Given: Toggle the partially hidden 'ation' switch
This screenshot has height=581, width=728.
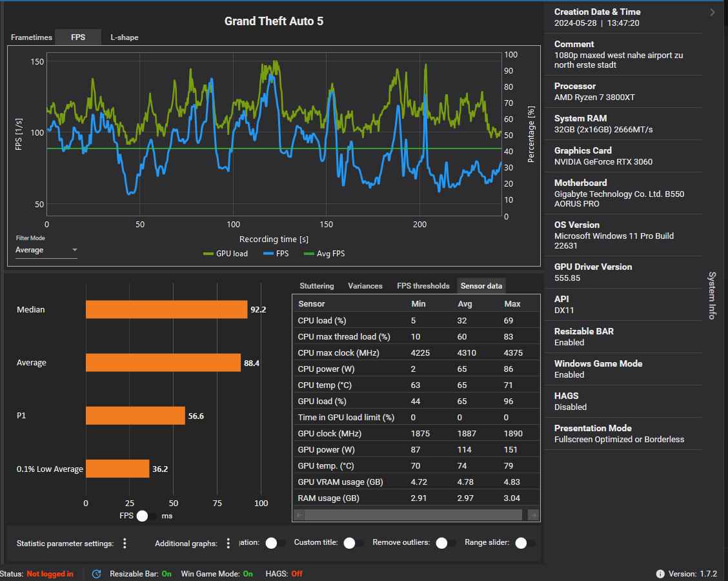Looking at the screenshot, I should pos(275,543).
